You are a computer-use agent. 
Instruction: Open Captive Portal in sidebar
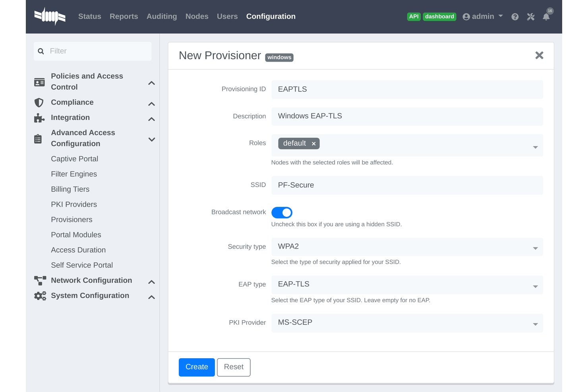coord(75,159)
